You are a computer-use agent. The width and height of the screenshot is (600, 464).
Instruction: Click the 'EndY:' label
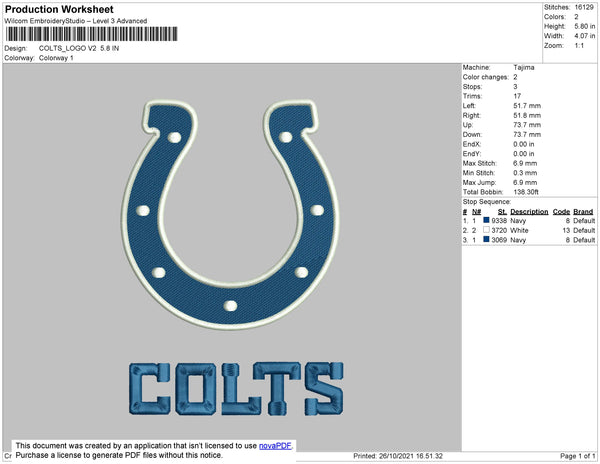(472, 154)
